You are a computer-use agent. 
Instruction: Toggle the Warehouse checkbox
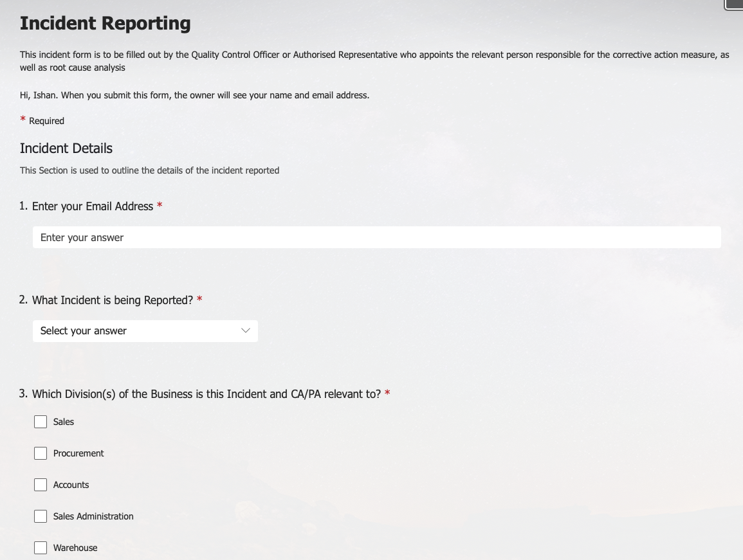(x=41, y=548)
